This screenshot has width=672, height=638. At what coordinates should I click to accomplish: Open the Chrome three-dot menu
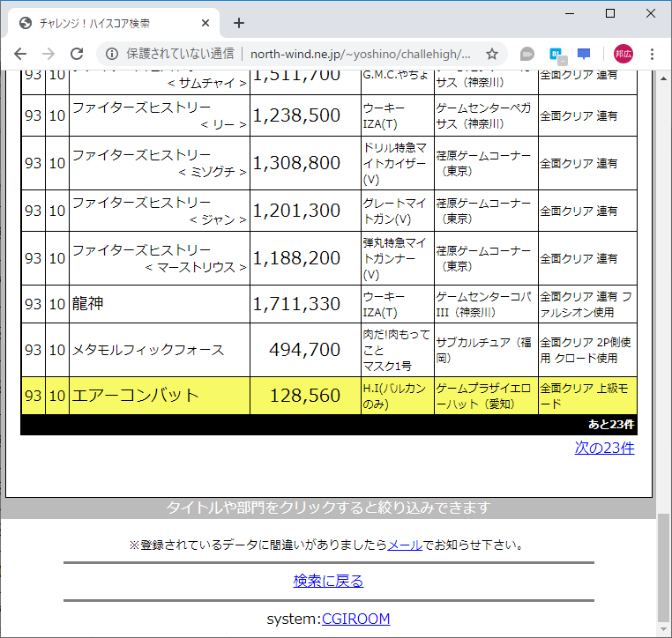click(652, 54)
